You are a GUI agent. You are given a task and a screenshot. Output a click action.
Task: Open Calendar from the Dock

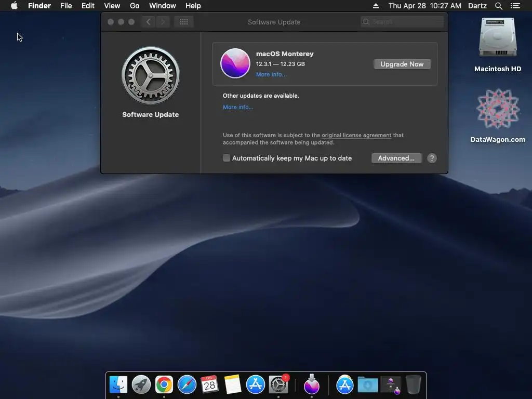click(209, 384)
